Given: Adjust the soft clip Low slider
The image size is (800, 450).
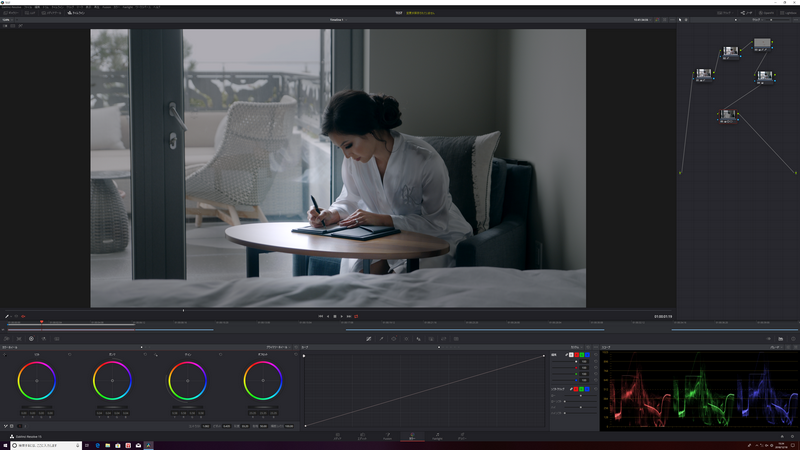Looking at the screenshot, I should (x=581, y=395).
